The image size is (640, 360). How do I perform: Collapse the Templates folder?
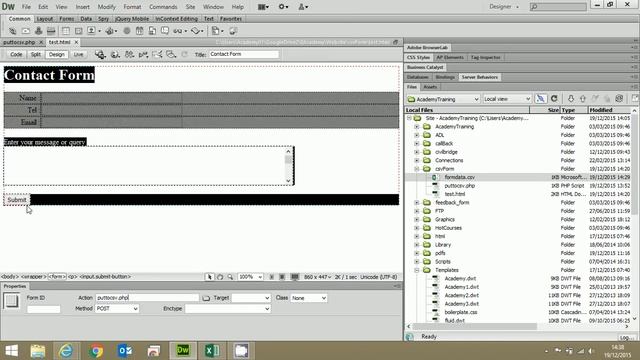[x=417, y=270]
